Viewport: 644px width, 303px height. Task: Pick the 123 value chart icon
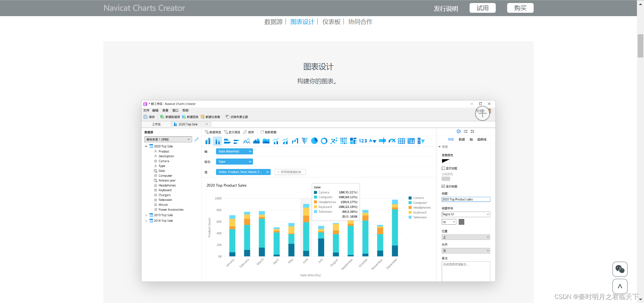tap(363, 141)
